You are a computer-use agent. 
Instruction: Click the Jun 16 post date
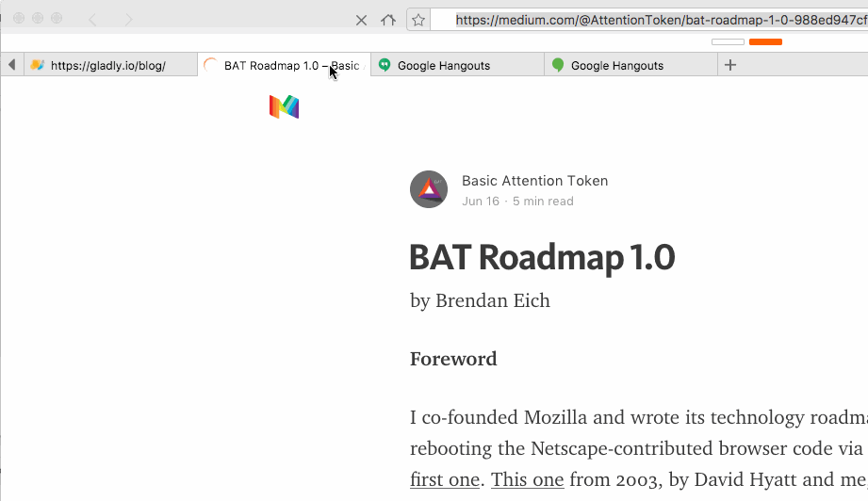[x=481, y=202]
